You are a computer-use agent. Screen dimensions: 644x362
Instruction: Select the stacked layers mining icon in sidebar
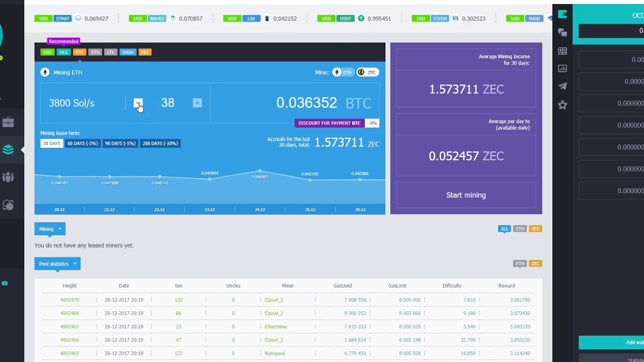pyautogui.click(x=8, y=149)
